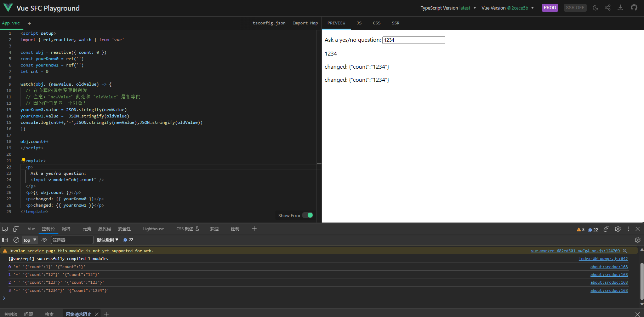This screenshot has width=644, height=317.
Task: Click the search icon next to vue.worker link
Action: (625, 251)
